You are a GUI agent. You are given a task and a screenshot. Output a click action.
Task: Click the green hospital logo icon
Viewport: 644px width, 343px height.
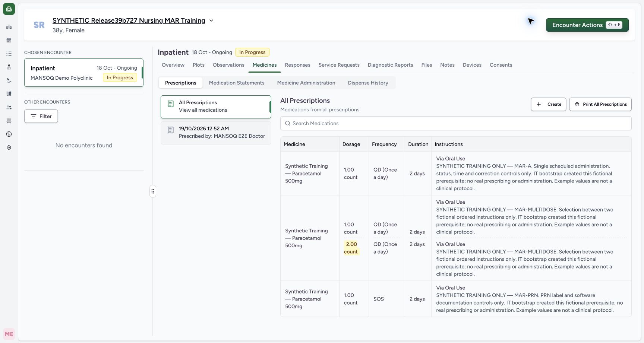point(9,9)
